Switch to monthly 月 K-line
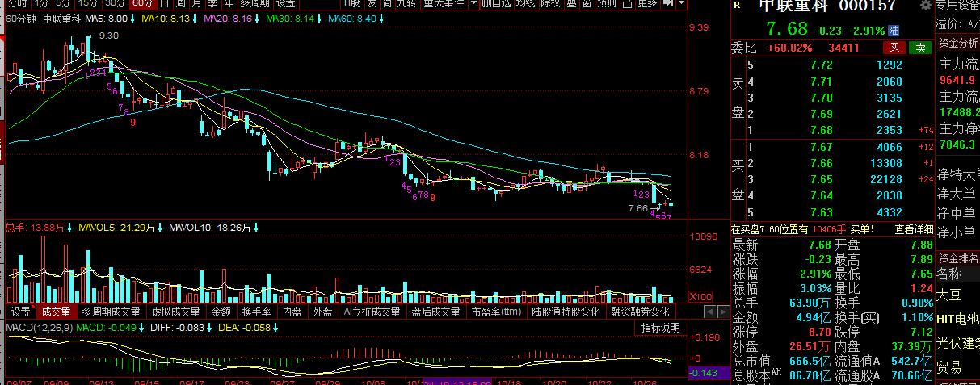980x385 pixels. pos(197,4)
